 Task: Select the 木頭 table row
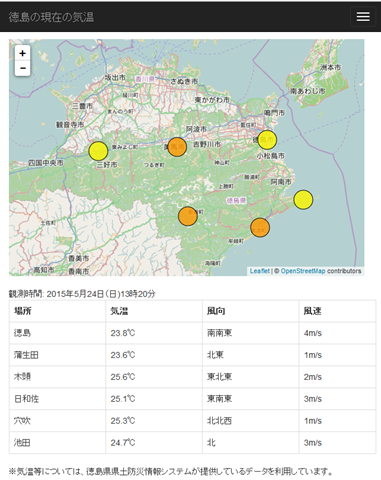click(x=192, y=377)
